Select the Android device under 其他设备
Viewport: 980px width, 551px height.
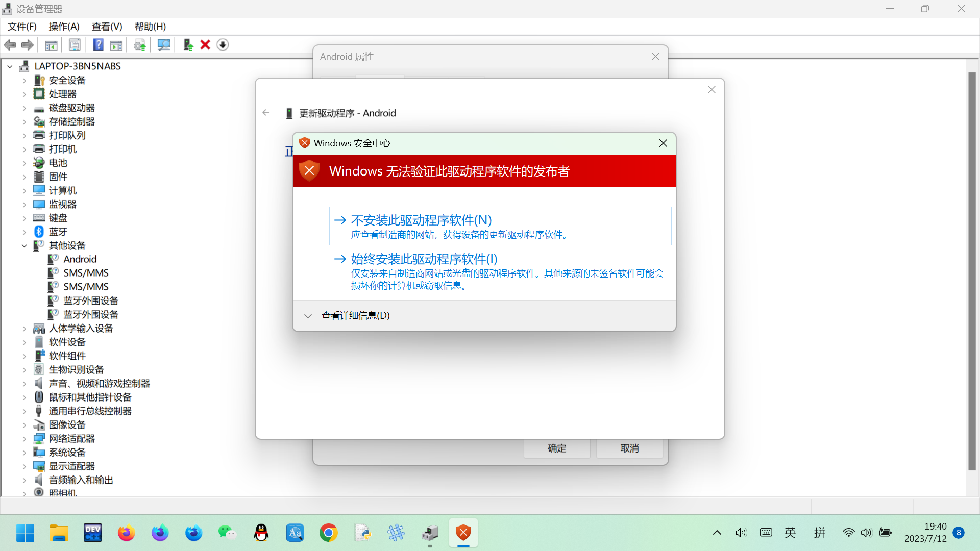80,260
